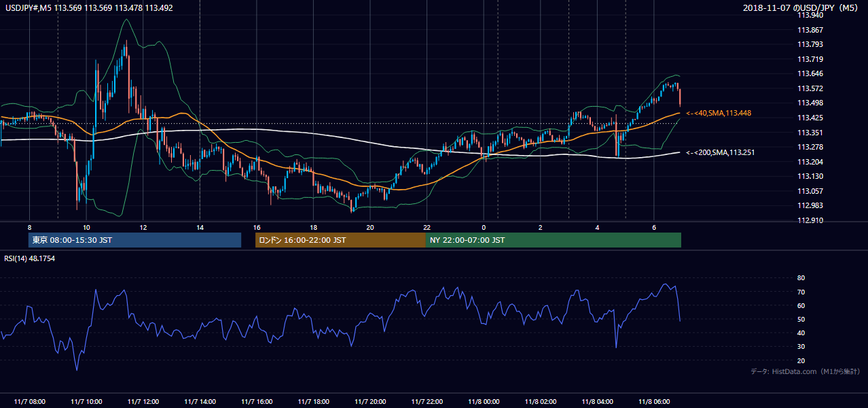Click price axis value 113.130

point(810,176)
